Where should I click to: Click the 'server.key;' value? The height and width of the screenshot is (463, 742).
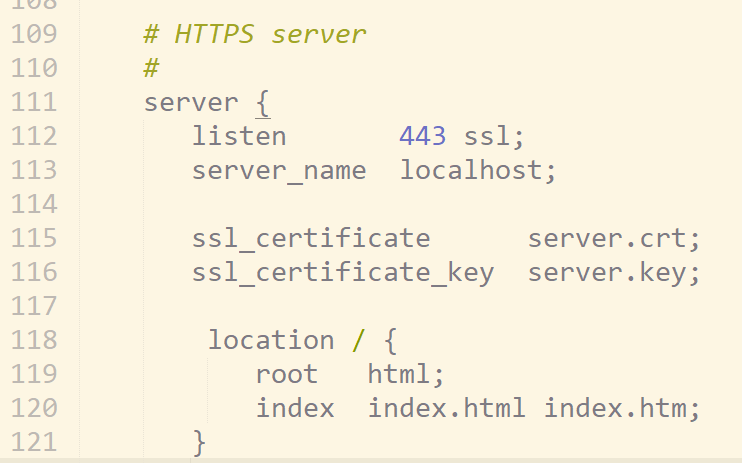click(614, 273)
